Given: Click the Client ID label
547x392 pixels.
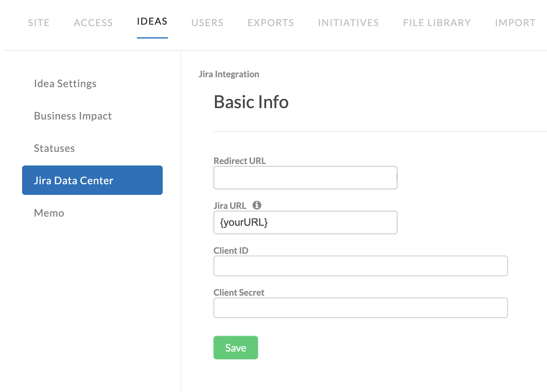Looking at the screenshot, I should tap(231, 250).
